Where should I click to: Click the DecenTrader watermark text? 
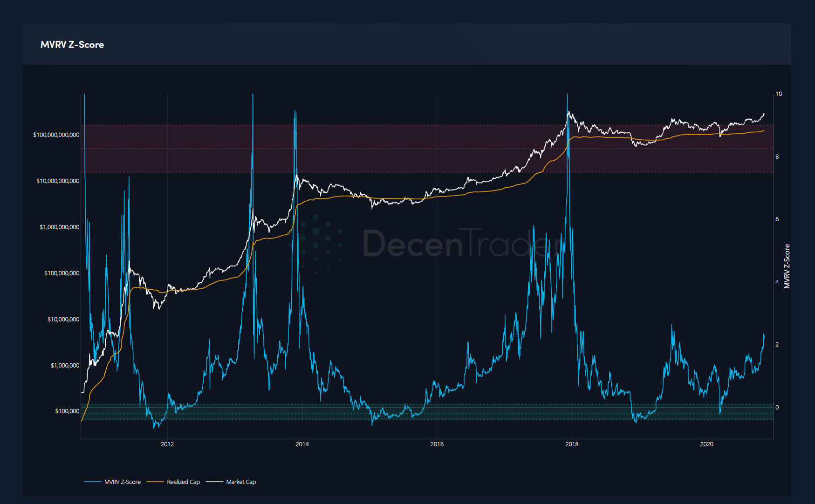click(461, 243)
